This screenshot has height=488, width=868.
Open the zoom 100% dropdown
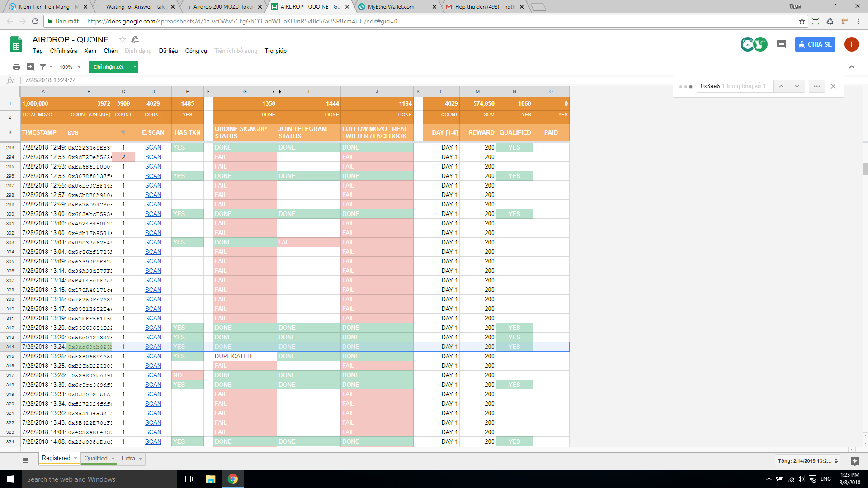tap(70, 67)
